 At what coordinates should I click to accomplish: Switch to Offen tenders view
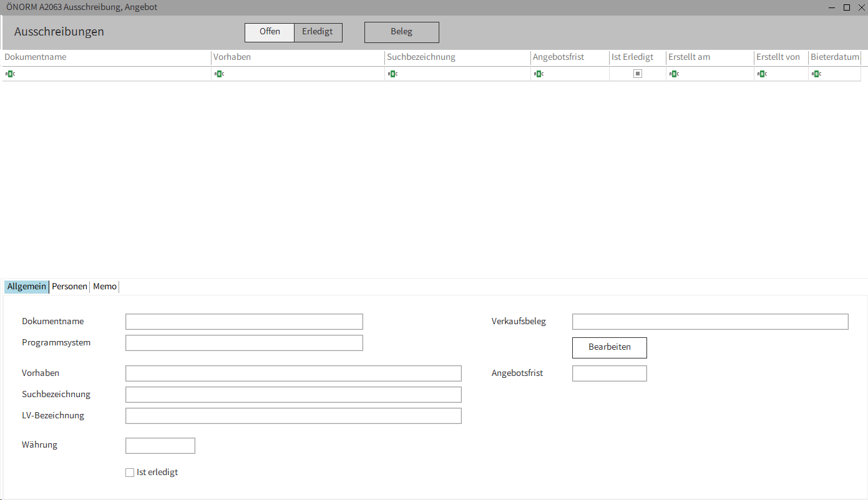point(270,32)
